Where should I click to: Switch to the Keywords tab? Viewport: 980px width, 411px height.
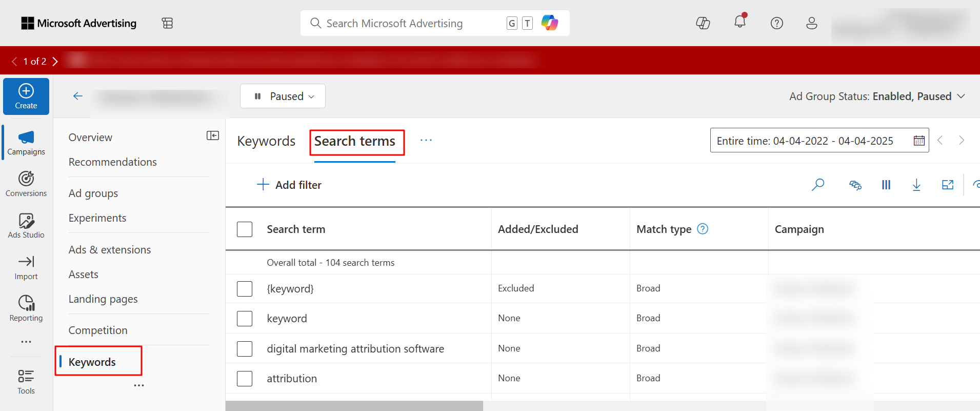tap(266, 141)
